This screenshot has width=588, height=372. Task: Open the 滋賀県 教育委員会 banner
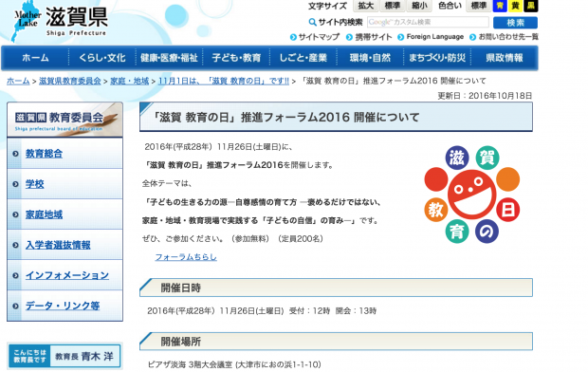(64, 120)
